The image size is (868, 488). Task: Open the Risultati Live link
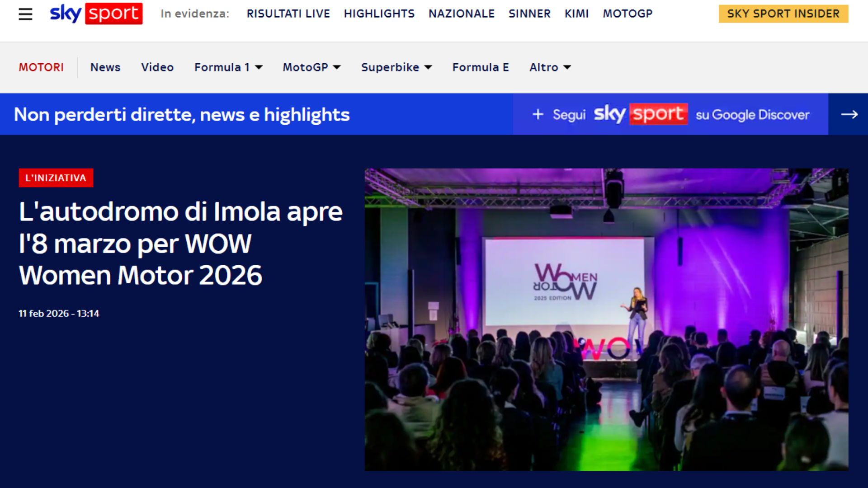click(288, 14)
